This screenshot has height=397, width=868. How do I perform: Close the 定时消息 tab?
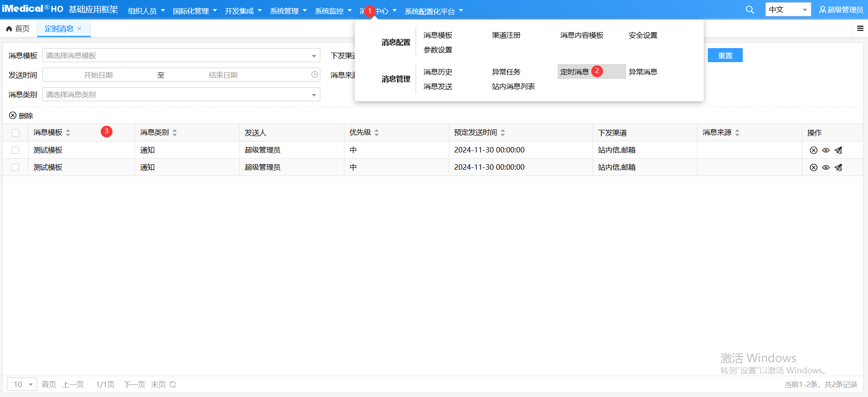[79, 29]
